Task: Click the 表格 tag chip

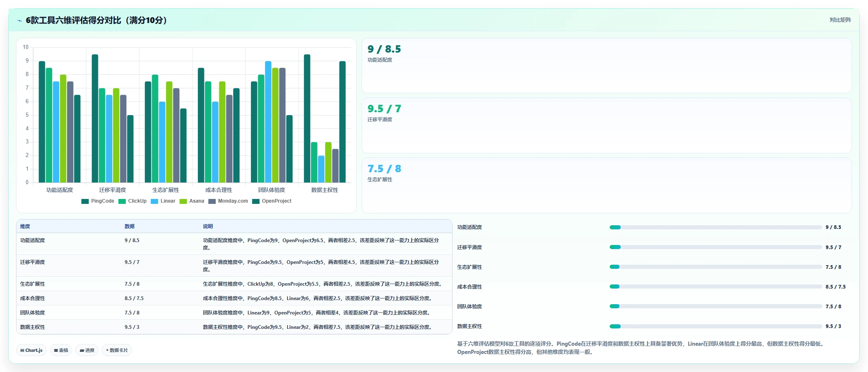Action: click(x=61, y=350)
